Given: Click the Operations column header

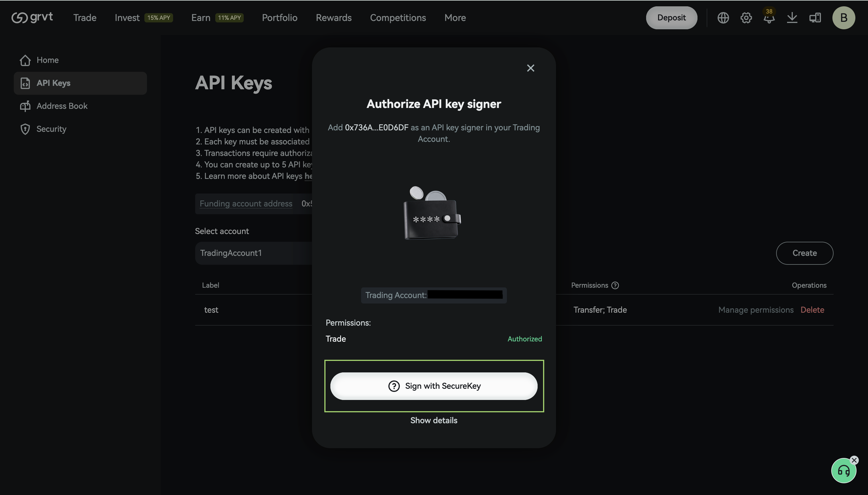Looking at the screenshot, I should pos(809,285).
